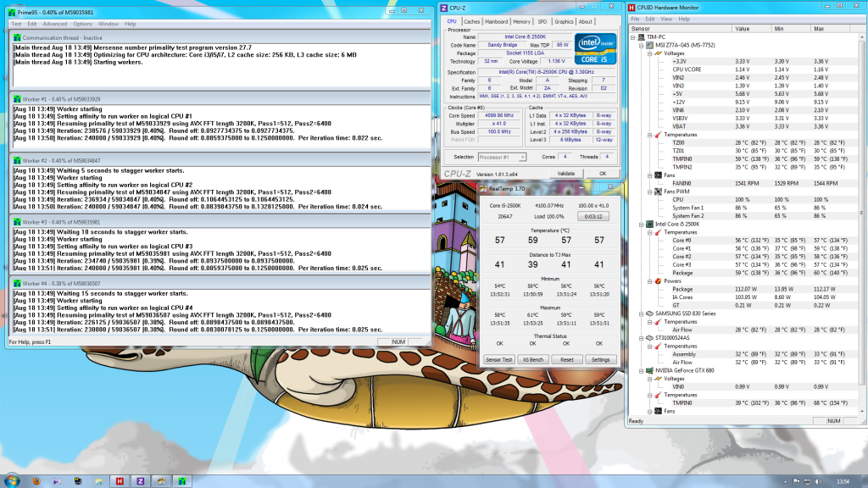
Task: Click the TIM-PC computer icon in HWMonitor
Action: point(641,37)
